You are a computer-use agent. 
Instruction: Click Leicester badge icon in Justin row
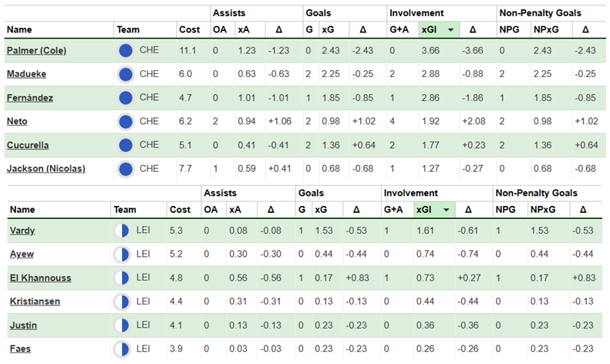click(121, 325)
